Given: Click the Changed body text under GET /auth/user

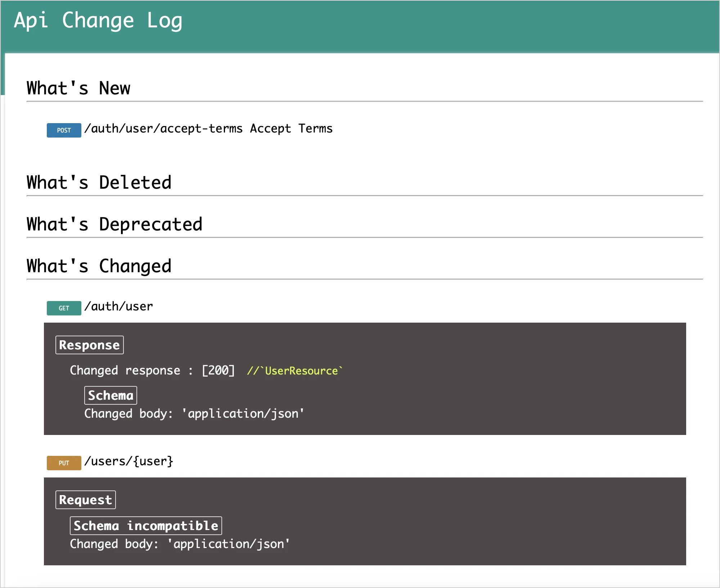Looking at the screenshot, I should point(194,414).
